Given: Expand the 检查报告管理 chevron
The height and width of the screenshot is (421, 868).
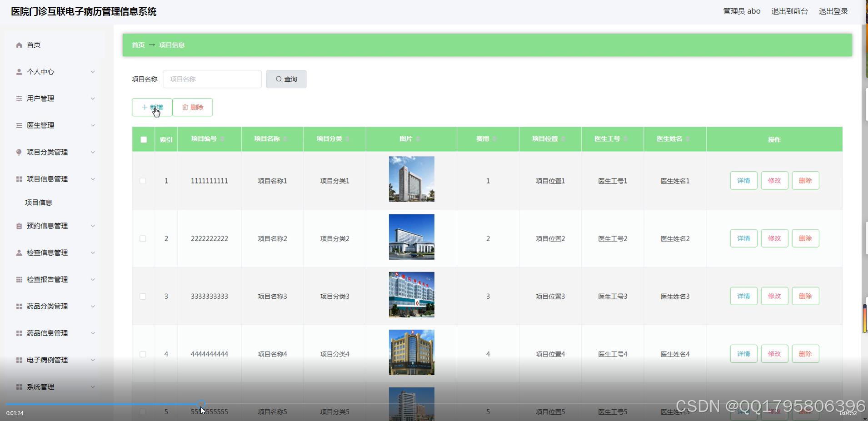Looking at the screenshot, I should tap(93, 279).
